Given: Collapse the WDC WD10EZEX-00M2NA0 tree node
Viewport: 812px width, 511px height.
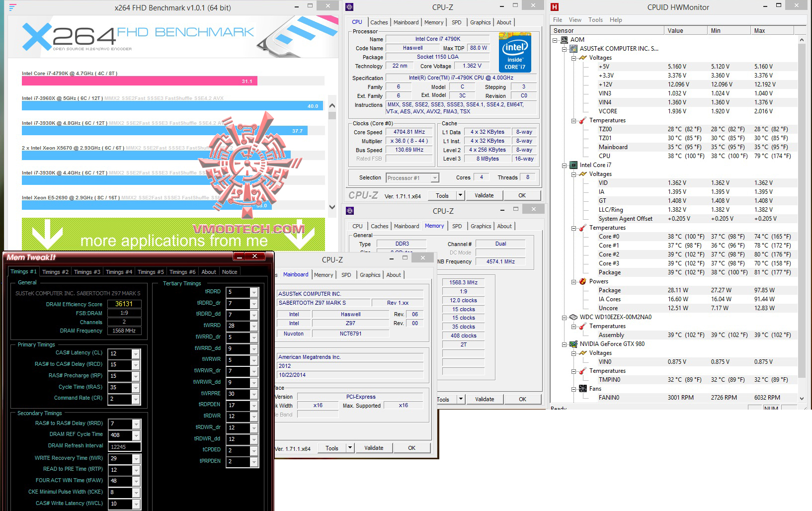Looking at the screenshot, I should (565, 318).
